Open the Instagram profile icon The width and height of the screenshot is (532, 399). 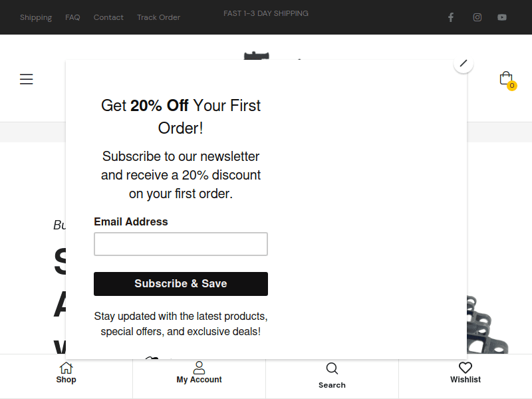pos(477,17)
